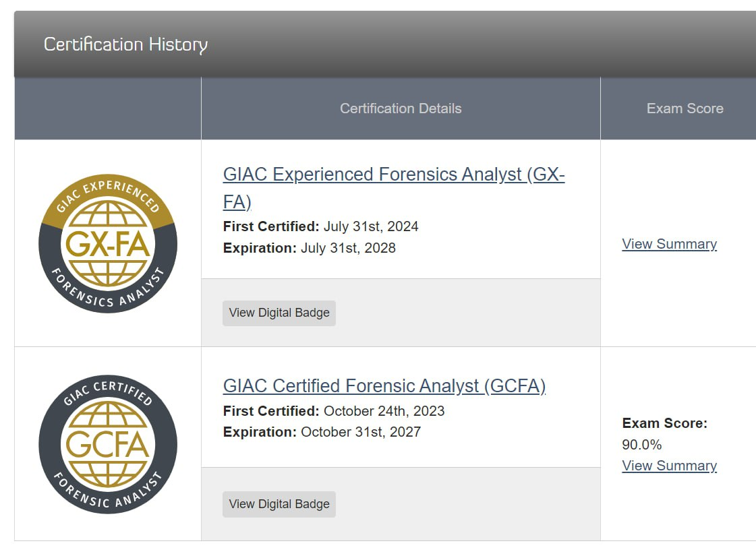Select the Certification Details column header
This screenshot has width=756, height=560.
[x=401, y=108]
